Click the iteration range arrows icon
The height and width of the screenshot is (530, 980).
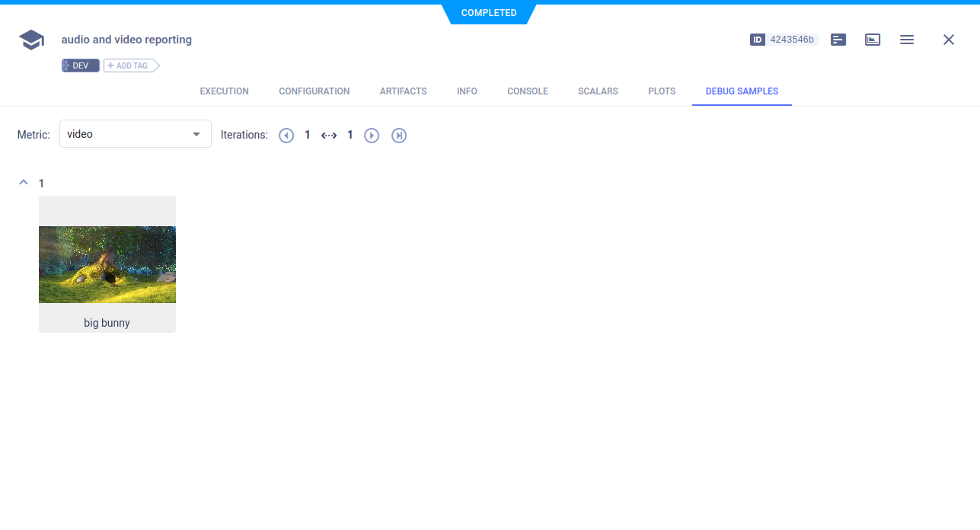pos(329,135)
